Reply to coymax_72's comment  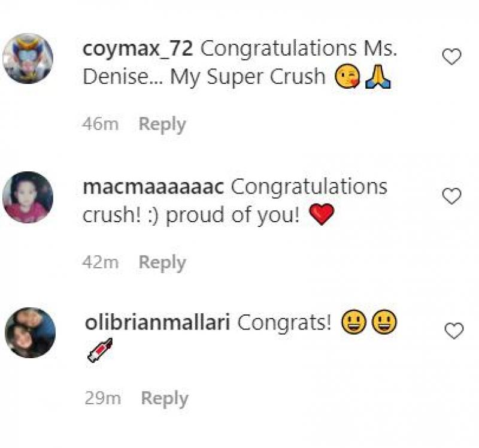pos(162,125)
